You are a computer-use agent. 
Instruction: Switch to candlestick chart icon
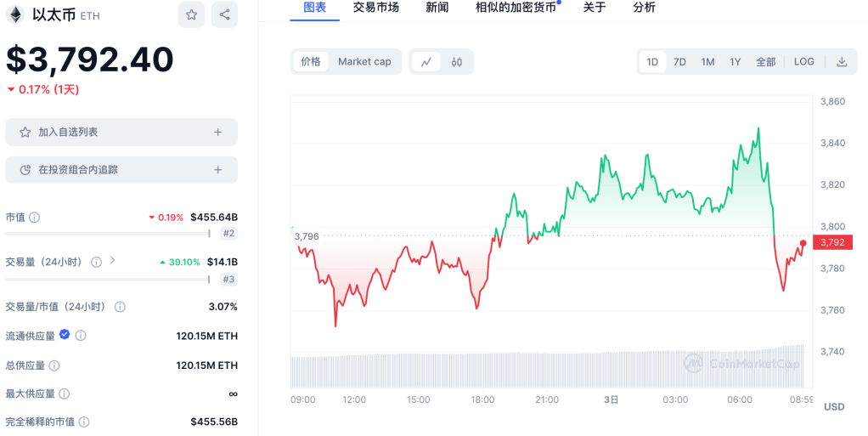pos(457,61)
